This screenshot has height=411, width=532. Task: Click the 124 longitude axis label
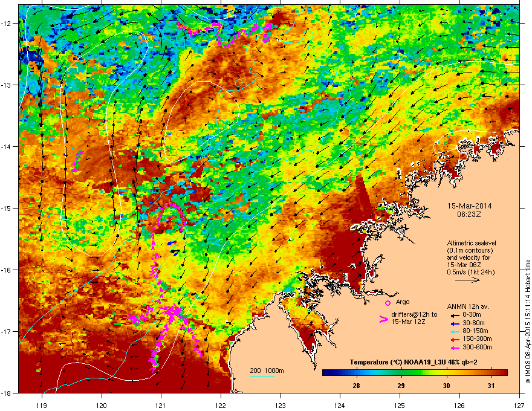coord(340,405)
